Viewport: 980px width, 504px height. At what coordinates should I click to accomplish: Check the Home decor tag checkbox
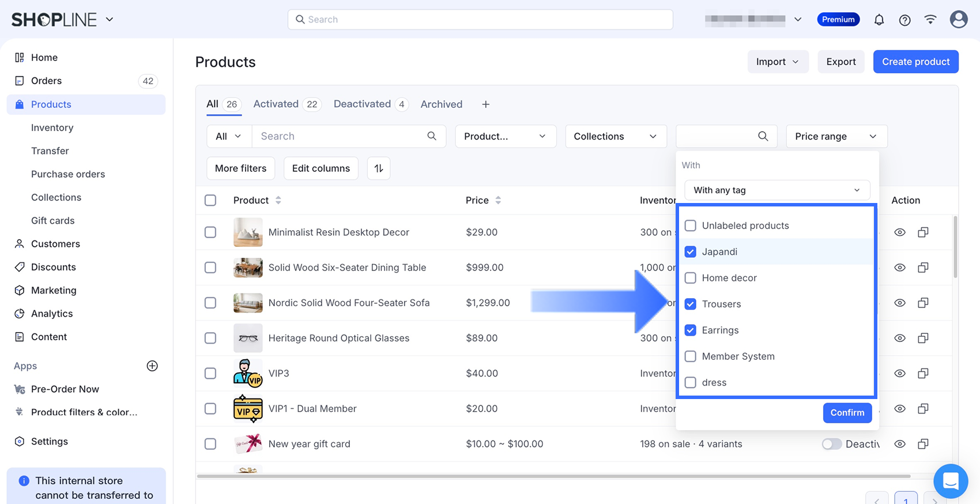[x=690, y=278]
